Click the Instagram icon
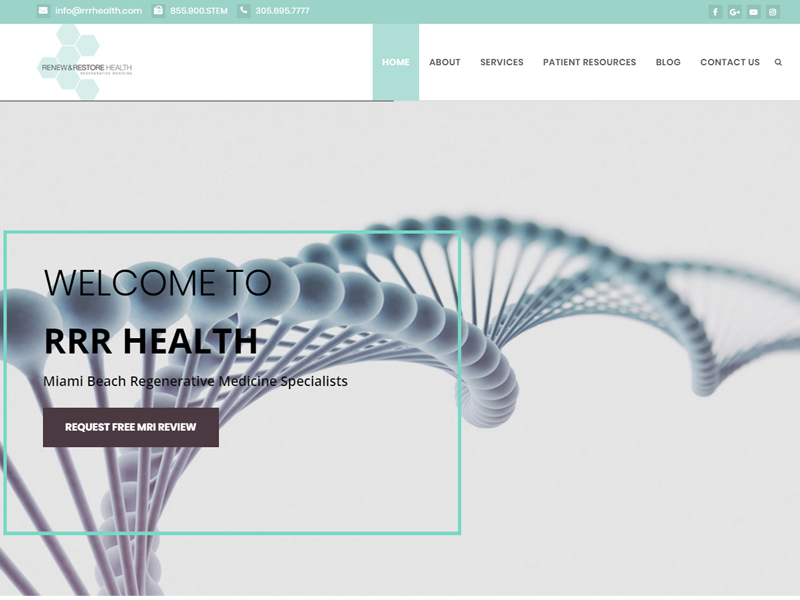The width and height of the screenshot is (800, 600). pos(772,12)
